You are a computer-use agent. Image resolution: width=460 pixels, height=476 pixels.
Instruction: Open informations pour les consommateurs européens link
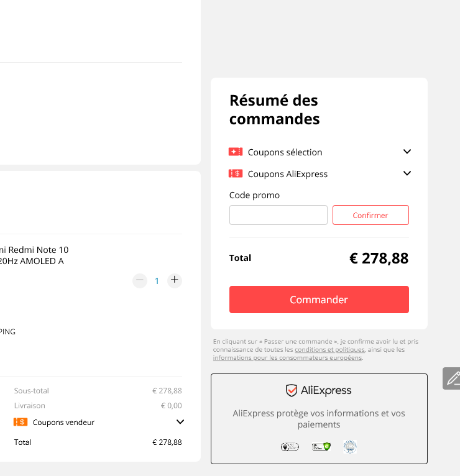coord(287,358)
